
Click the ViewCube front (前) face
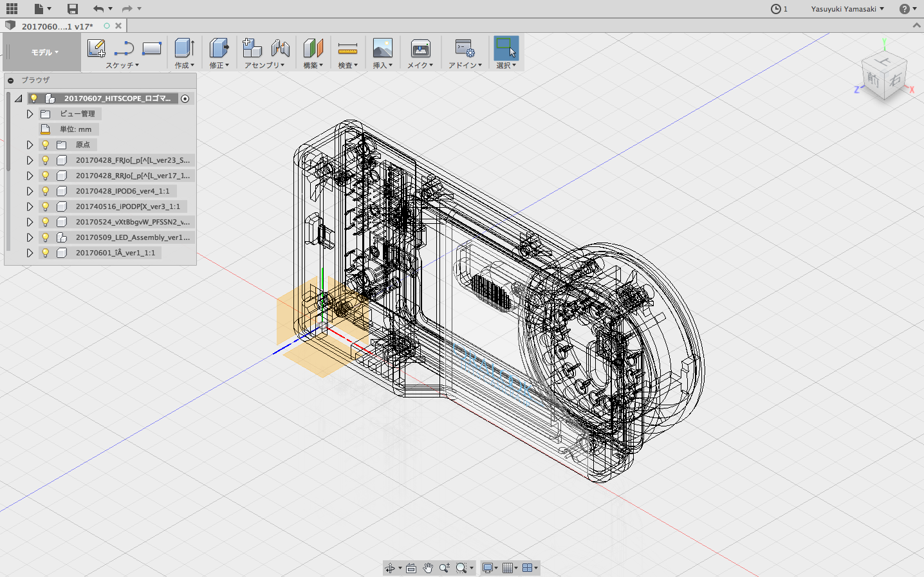coord(873,80)
